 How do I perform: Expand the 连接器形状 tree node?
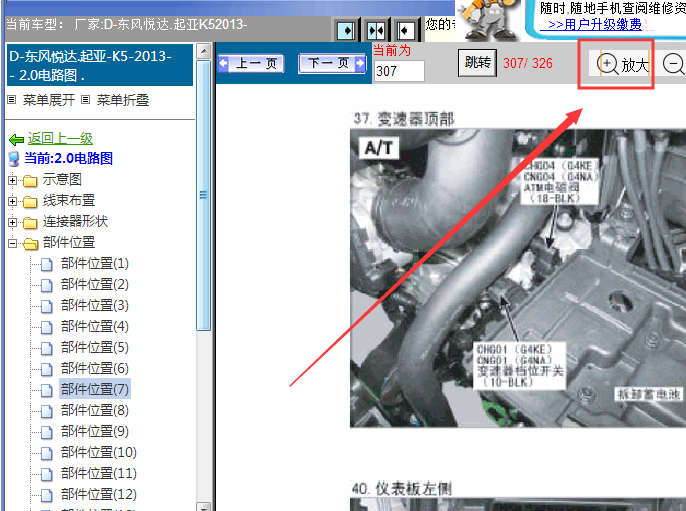13,222
